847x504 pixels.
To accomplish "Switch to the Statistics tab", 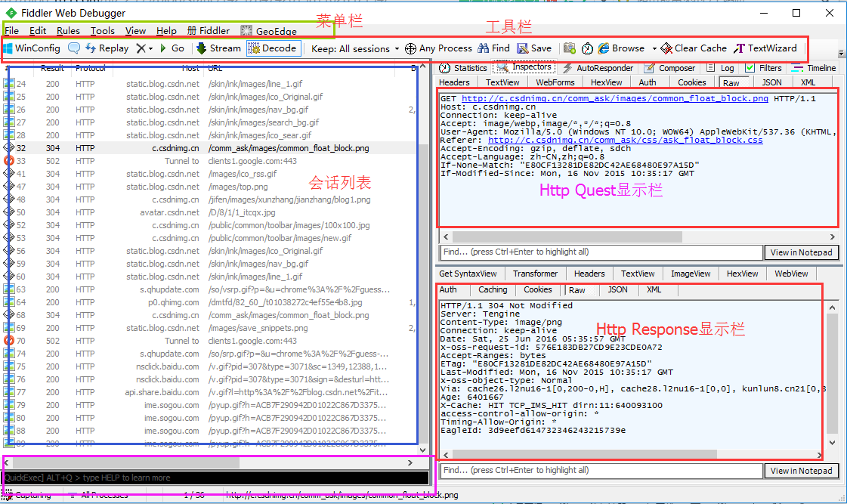I will coord(463,68).
